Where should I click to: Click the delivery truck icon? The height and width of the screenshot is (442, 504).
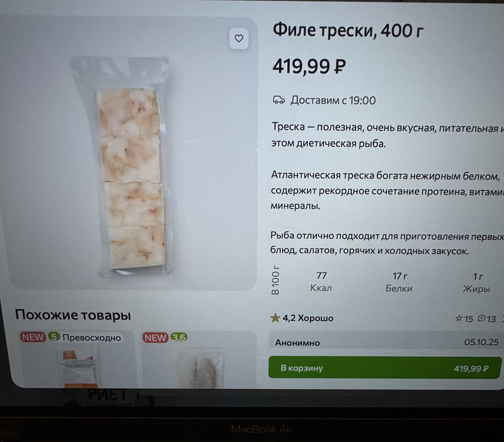click(278, 100)
